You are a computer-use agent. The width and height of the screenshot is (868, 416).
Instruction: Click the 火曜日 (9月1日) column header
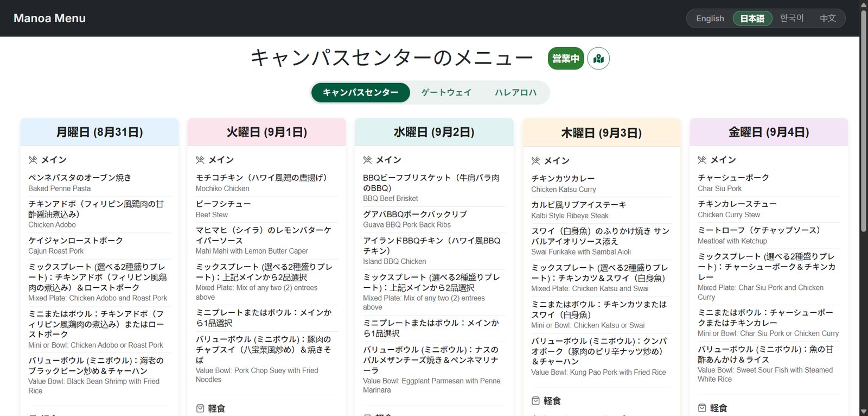[266, 132]
